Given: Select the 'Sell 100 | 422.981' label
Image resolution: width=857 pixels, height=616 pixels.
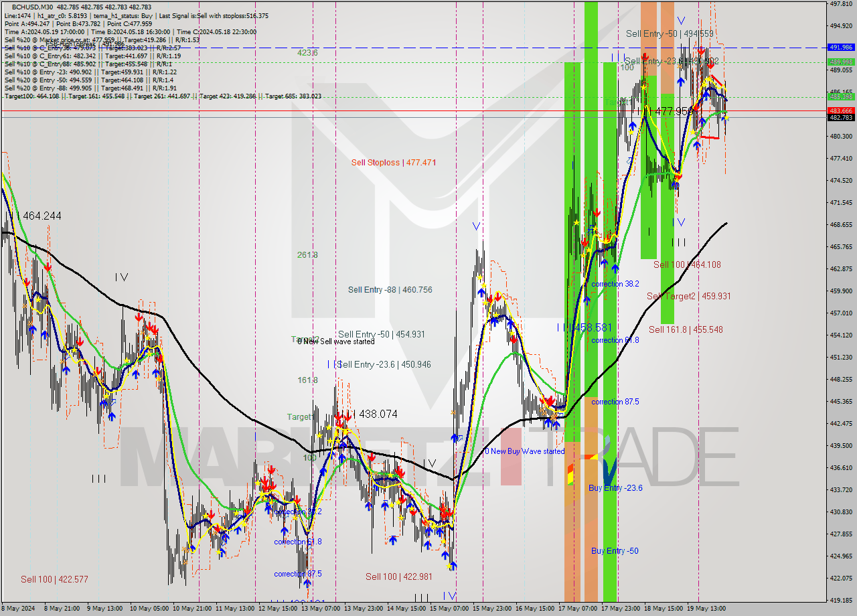Looking at the screenshot, I should [x=400, y=576].
